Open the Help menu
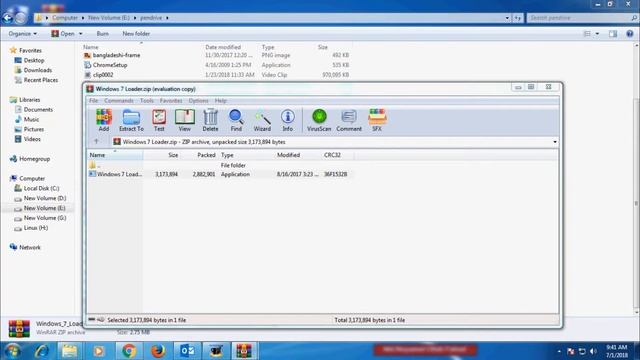 [x=220, y=101]
